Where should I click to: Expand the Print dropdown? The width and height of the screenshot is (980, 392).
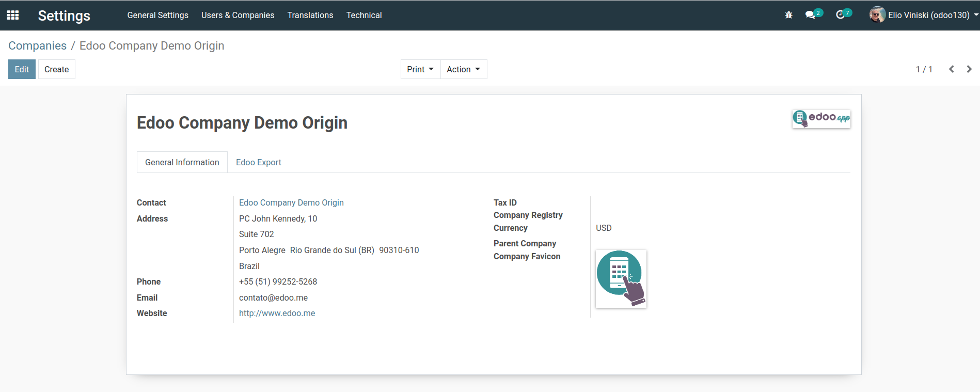420,69
